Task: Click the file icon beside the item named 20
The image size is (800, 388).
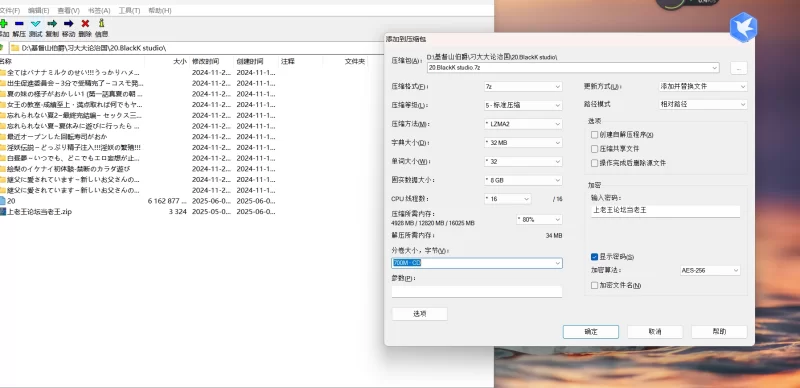Action: pos(3,201)
